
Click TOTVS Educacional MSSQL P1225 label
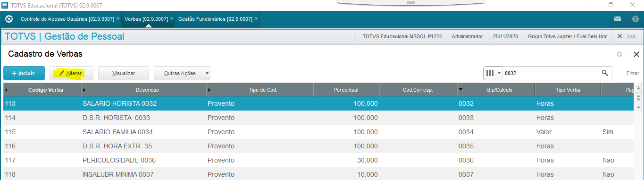tap(402, 36)
